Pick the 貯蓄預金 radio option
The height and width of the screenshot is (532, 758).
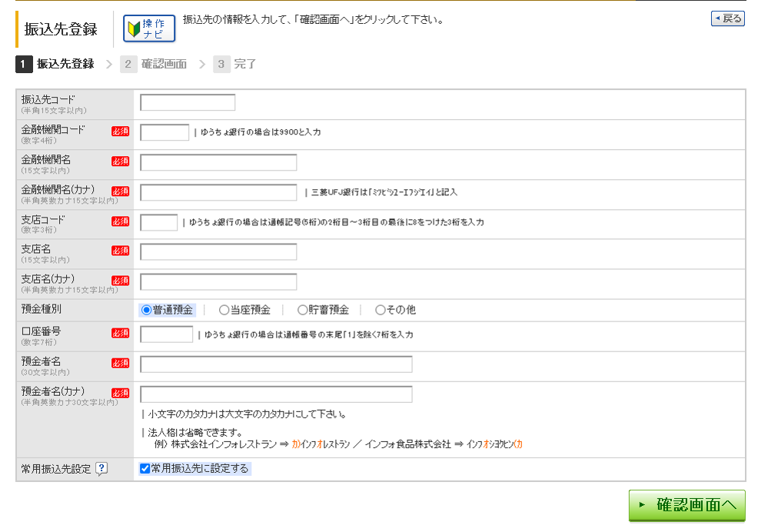pyautogui.click(x=302, y=310)
